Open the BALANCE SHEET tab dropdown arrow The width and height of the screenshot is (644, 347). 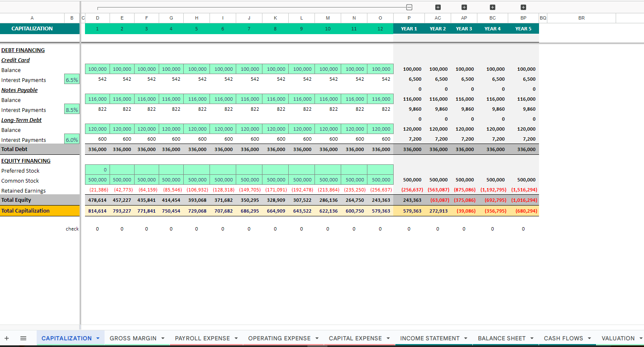click(532, 338)
